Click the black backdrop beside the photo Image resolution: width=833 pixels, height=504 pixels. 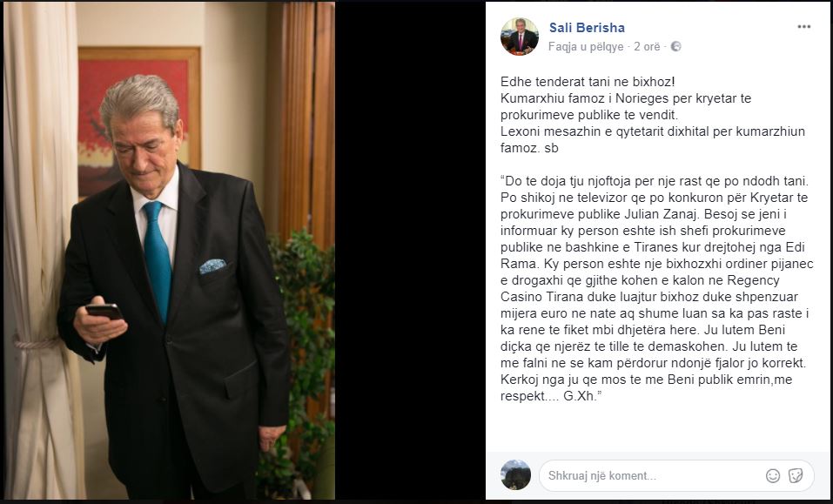(x=410, y=251)
